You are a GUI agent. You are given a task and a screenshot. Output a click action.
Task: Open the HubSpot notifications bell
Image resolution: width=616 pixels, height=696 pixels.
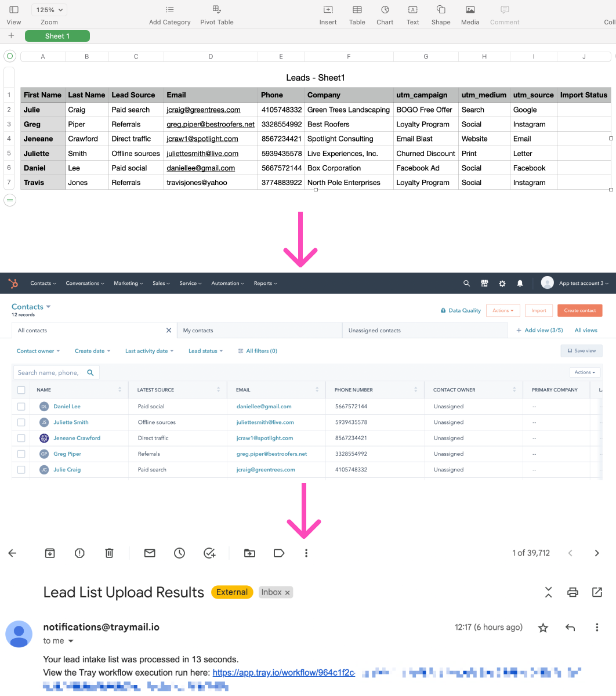coord(520,283)
